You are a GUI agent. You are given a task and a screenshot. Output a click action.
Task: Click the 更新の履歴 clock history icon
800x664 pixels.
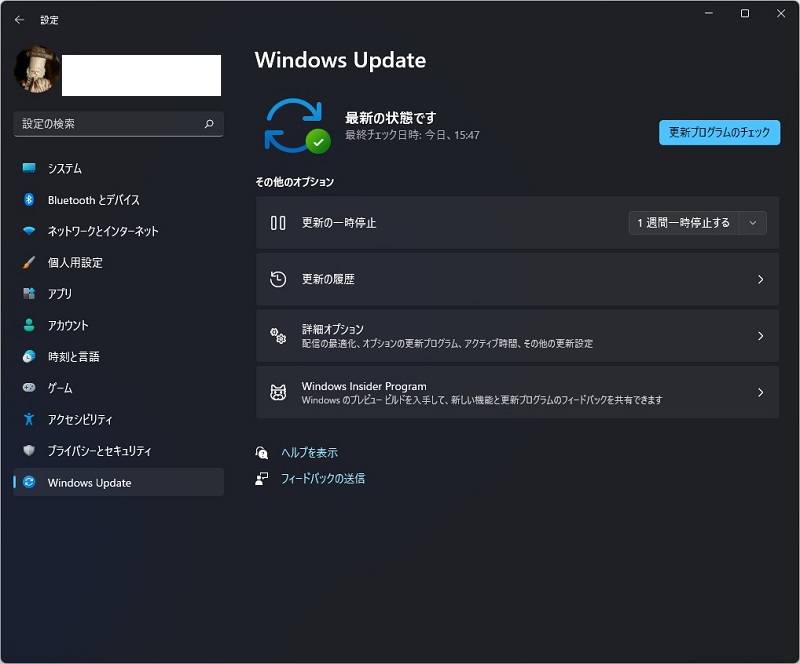tap(278, 279)
